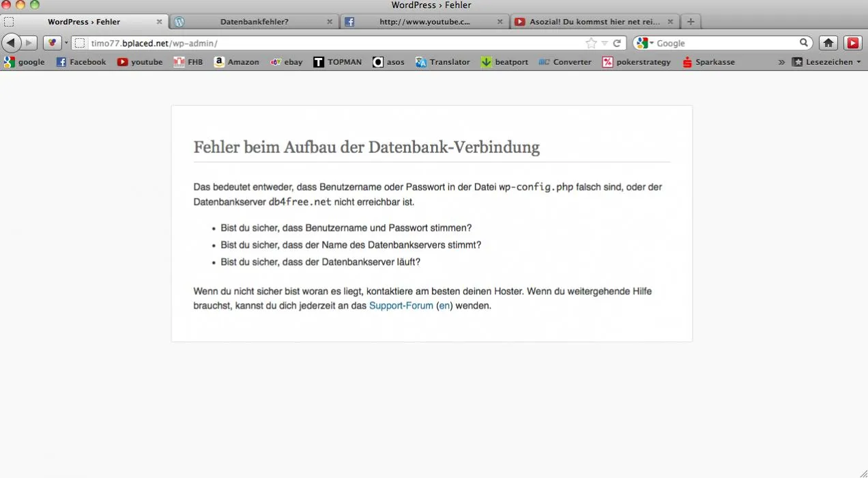Viewport: 868px width, 478px height.
Task: Click the magnifier search icon
Action: point(804,43)
